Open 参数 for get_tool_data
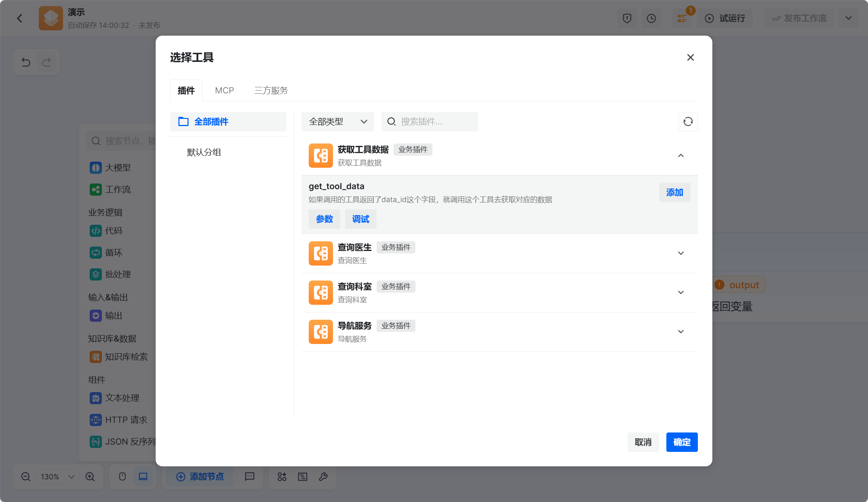 [x=324, y=219]
